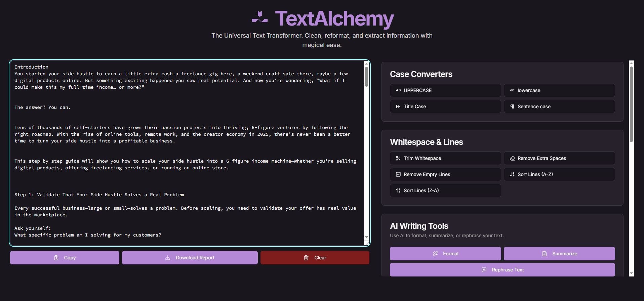Click the scissors icon beside Trim Whitespace

point(398,158)
